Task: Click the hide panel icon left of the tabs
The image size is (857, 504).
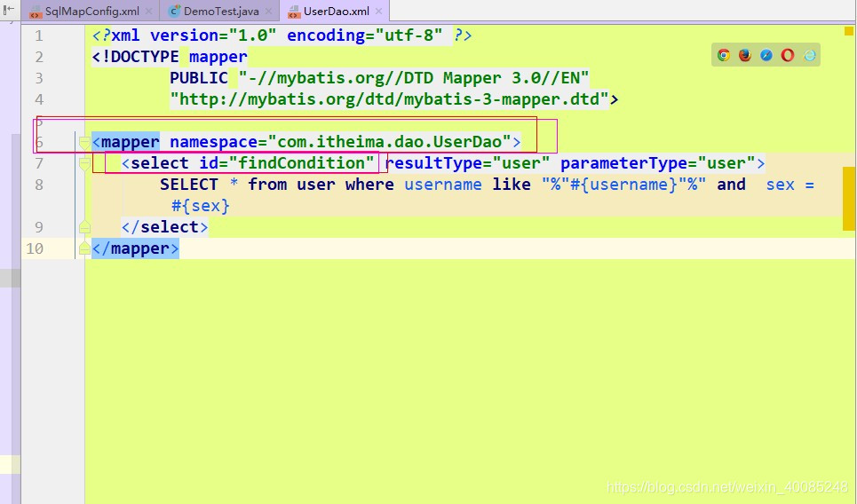Action: [x=8, y=9]
